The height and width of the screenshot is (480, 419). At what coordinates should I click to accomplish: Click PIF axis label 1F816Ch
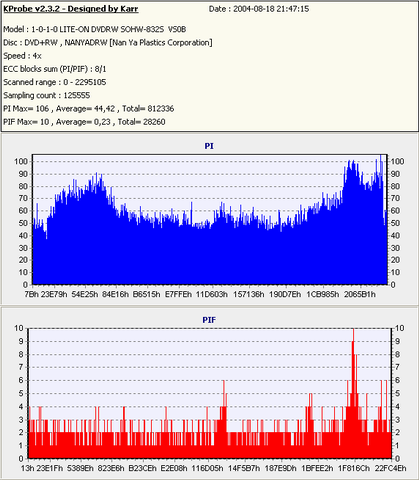point(354,468)
